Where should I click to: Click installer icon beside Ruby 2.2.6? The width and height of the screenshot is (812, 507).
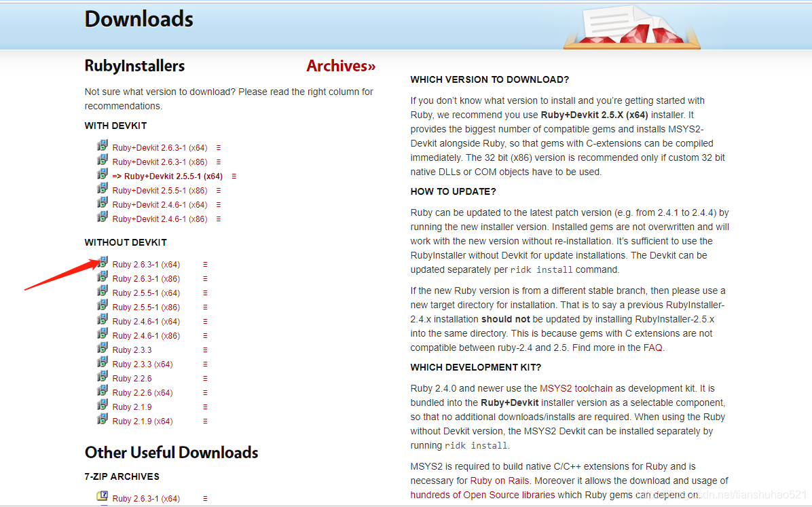point(103,376)
